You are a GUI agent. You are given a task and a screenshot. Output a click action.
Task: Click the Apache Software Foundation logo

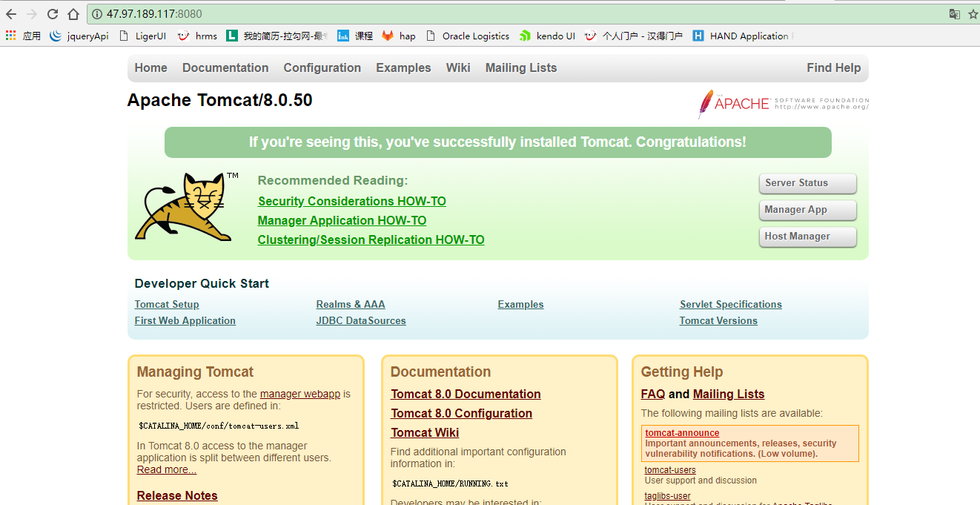click(x=783, y=104)
